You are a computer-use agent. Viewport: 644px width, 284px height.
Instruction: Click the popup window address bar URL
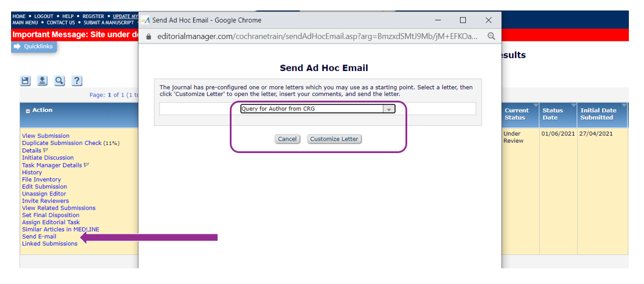click(x=317, y=36)
